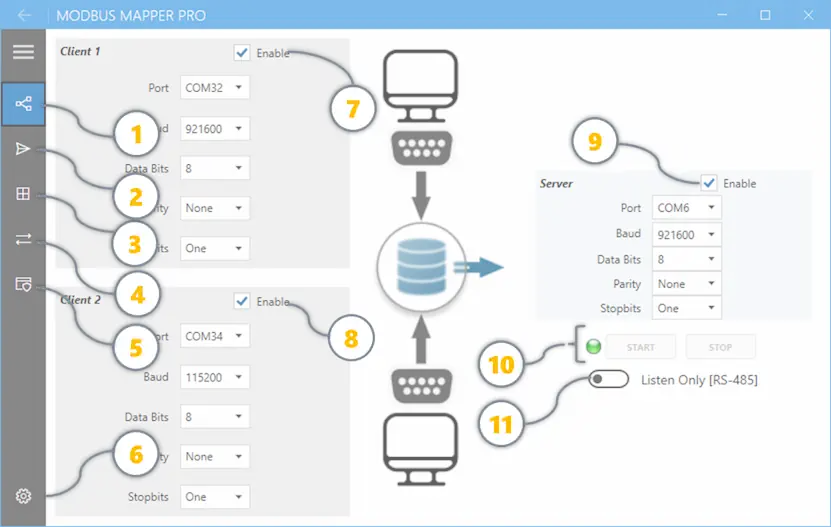Image resolution: width=831 pixels, height=527 pixels.
Task: Click Server Port label
Action: click(x=631, y=208)
